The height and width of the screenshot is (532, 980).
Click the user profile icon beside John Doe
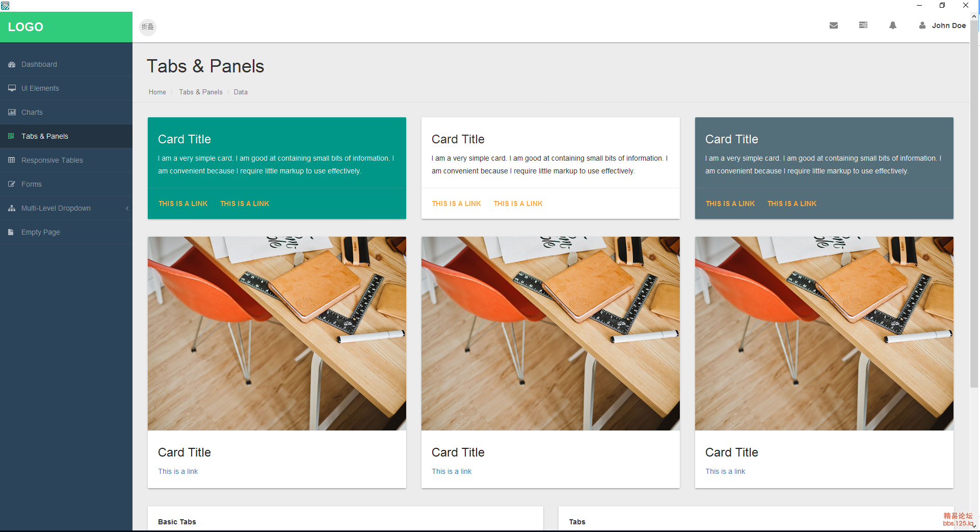pyautogui.click(x=922, y=26)
